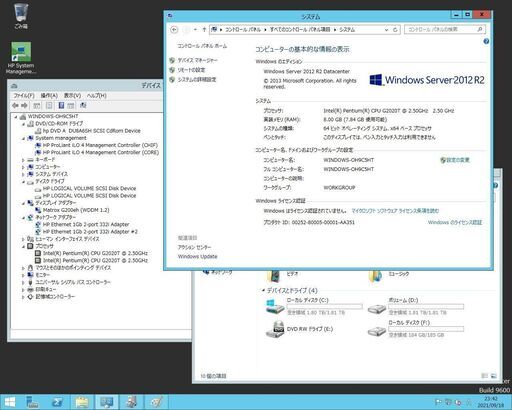Select ローカル ディスク (F:) drive in Explorer
Screen dimensions: 512x410
pyautogui.click(x=416, y=329)
